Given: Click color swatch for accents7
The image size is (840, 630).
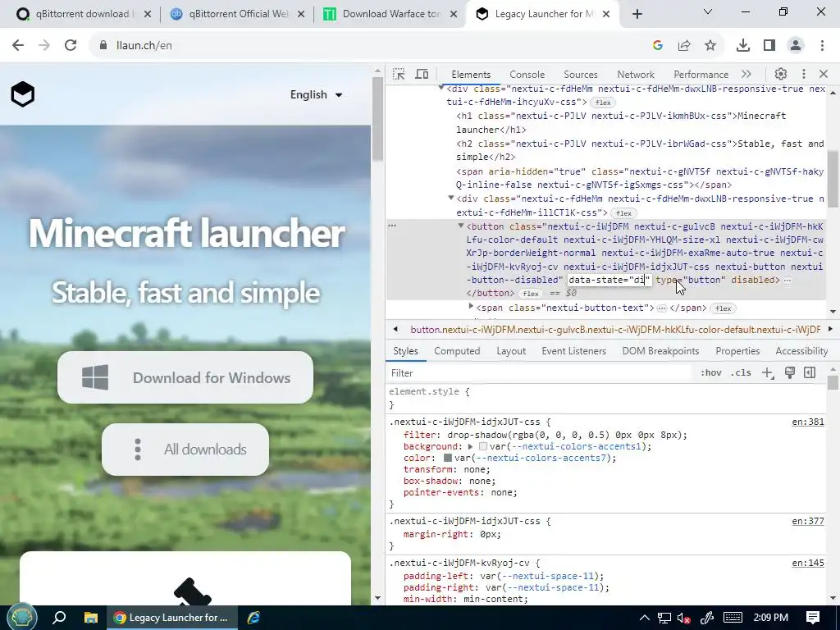Looking at the screenshot, I should (448, 458).
